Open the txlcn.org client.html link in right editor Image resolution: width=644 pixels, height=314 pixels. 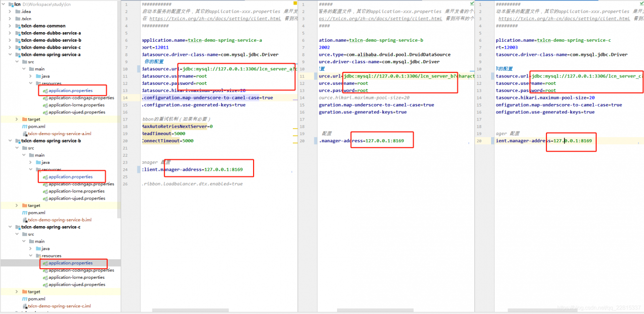(564, 19)
